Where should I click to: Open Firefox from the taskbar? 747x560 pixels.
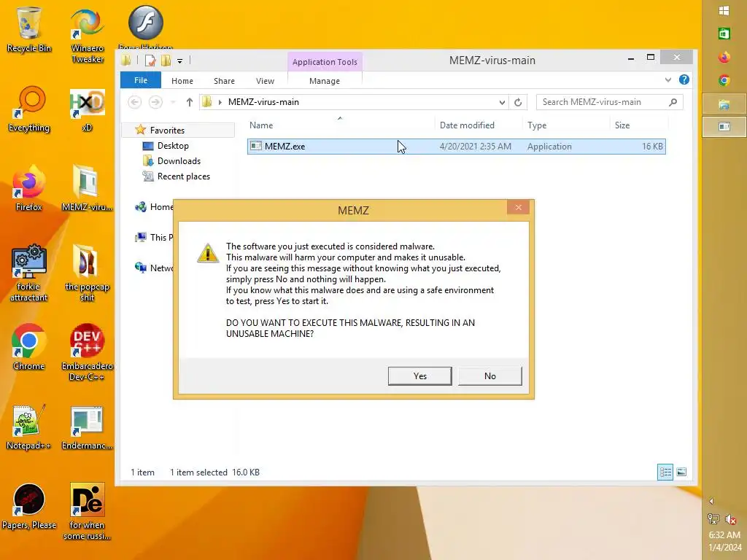(724, 57)
